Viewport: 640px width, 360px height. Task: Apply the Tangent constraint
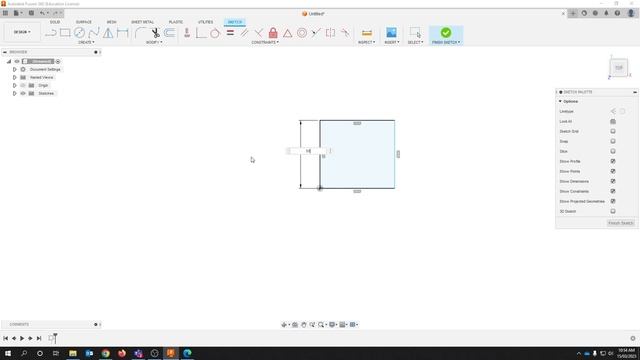point(215,33)
